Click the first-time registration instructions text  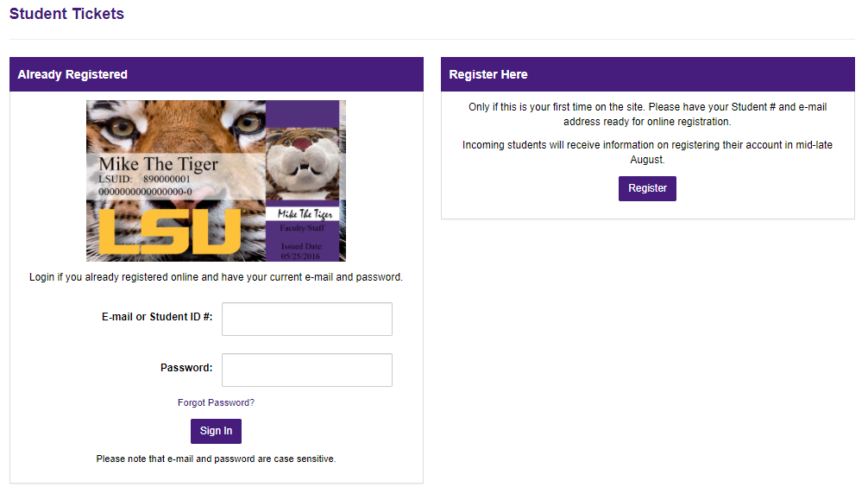(x=648, y=114)
